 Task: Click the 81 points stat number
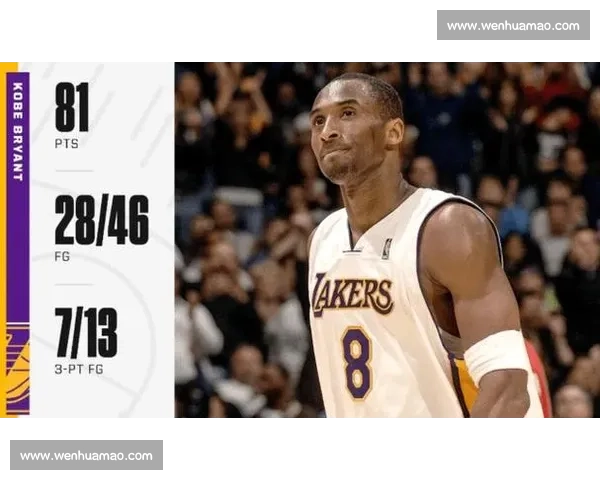pyautogui.click(x=72, y=108)
